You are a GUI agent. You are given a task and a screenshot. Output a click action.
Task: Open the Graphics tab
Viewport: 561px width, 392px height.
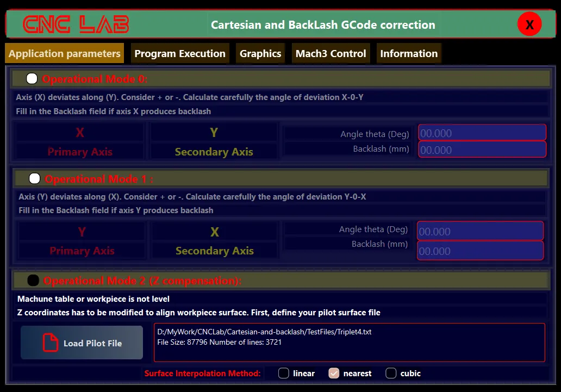click(x=260, y=53)
